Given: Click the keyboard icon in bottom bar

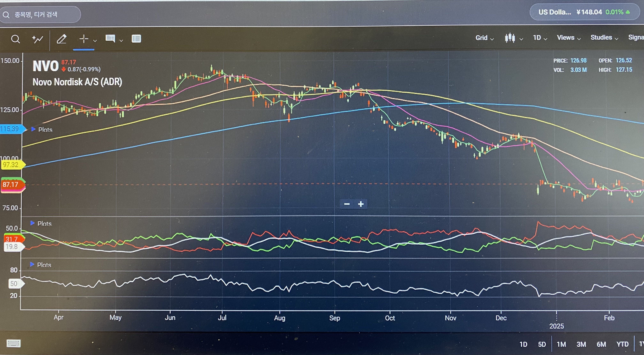Looking at the screenshot, I should point(14,343).
